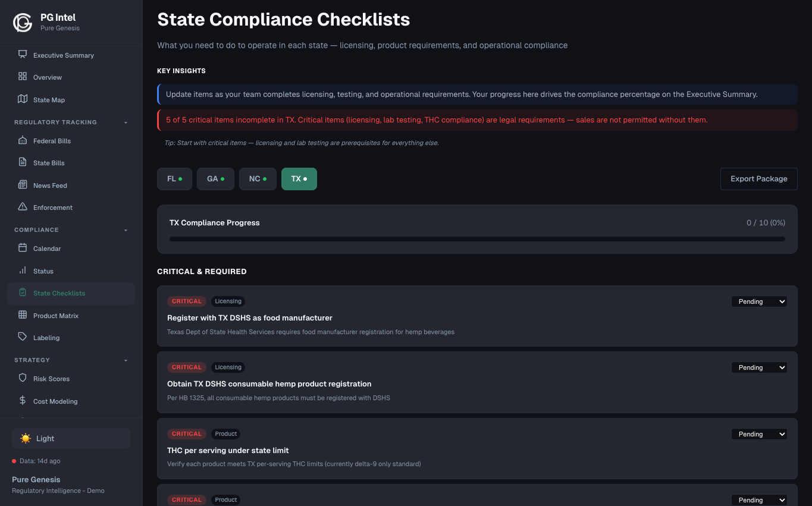
Task: Open the Enforcement section
Action: 53,207
